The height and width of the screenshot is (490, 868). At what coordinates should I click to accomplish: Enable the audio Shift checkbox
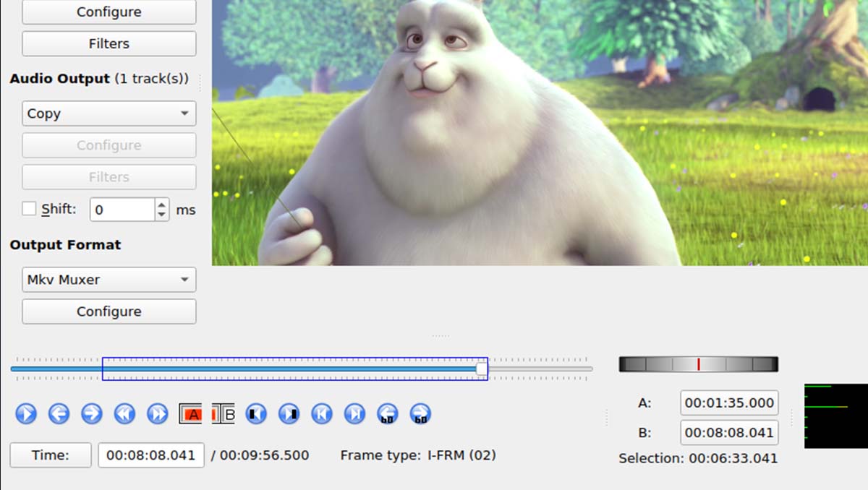click(x=29, y=209)
